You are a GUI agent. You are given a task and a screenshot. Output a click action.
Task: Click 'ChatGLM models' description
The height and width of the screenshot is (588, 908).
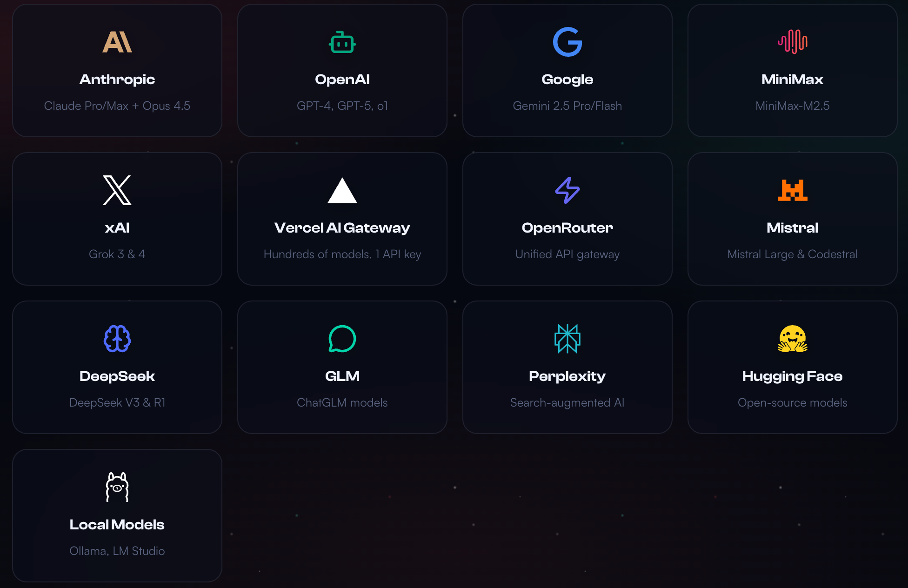coord(342,403)
